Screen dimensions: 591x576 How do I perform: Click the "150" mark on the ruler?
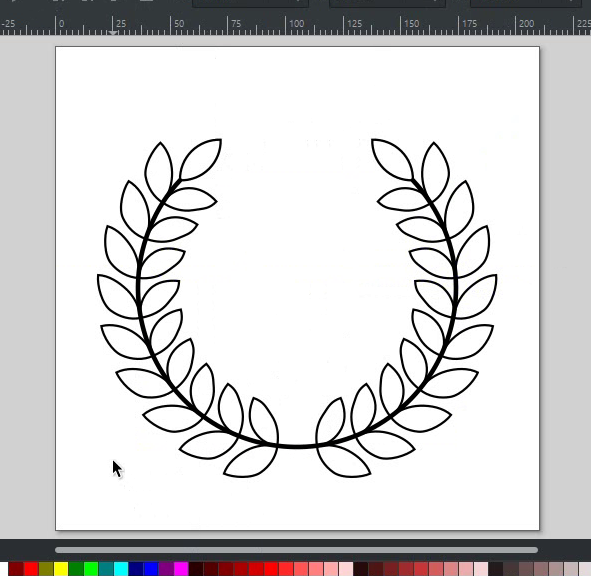(x=411, y=24)
